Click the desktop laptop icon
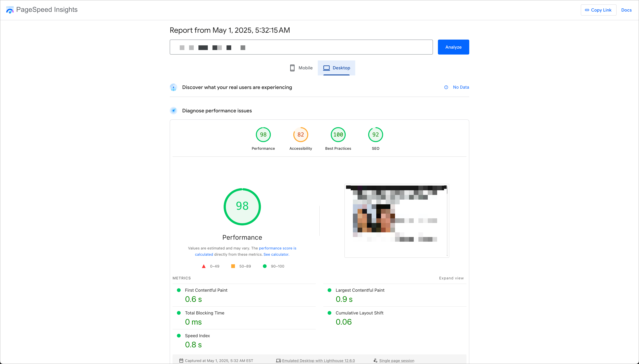 click(x=326, y=68)
